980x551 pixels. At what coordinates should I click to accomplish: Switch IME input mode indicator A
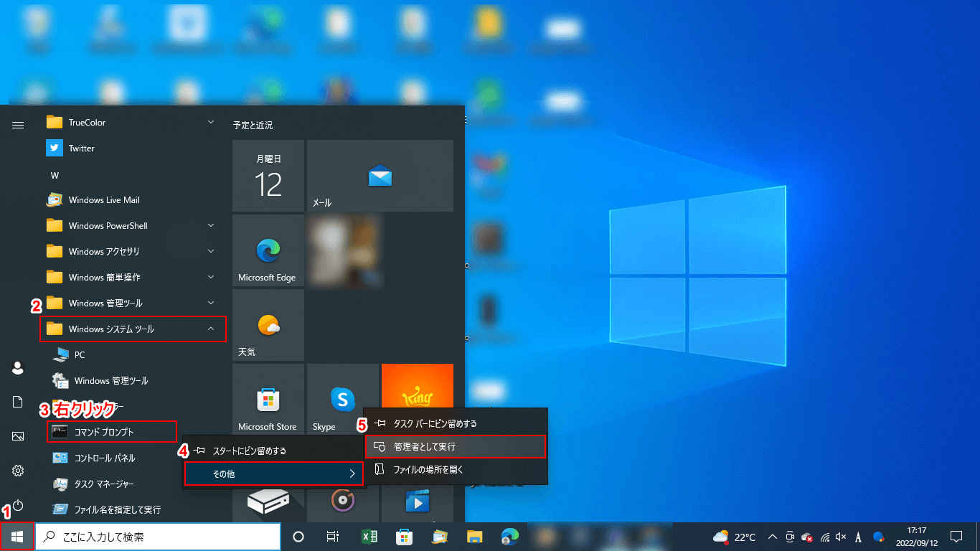click(858, 537)
